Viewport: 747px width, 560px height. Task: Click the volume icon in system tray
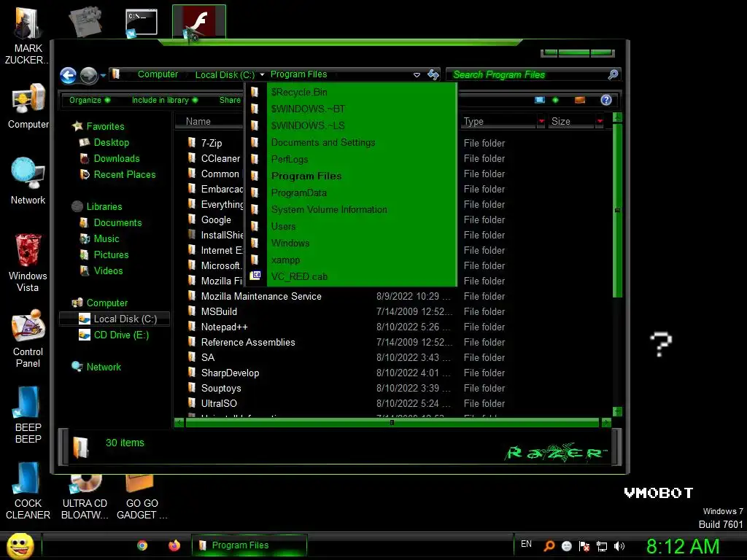coord(619,546)
